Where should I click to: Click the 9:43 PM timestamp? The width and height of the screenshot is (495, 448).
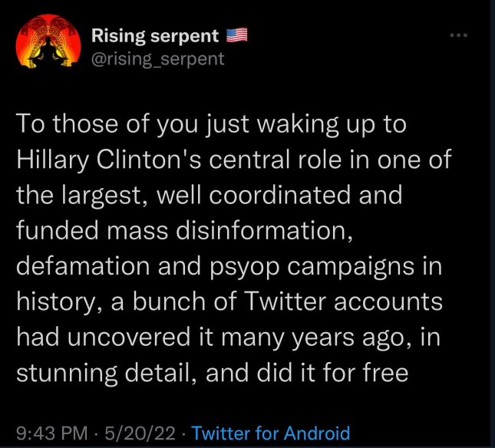tap(52, 433)
